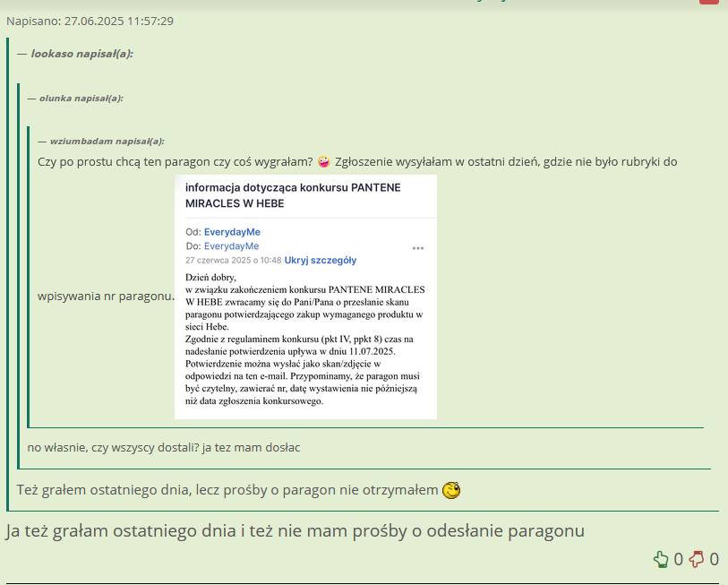Click the reply text 'Ja też grałam ostatniego dnia'
The width and height of the screenshot is (728, 585).
(295, 530)
